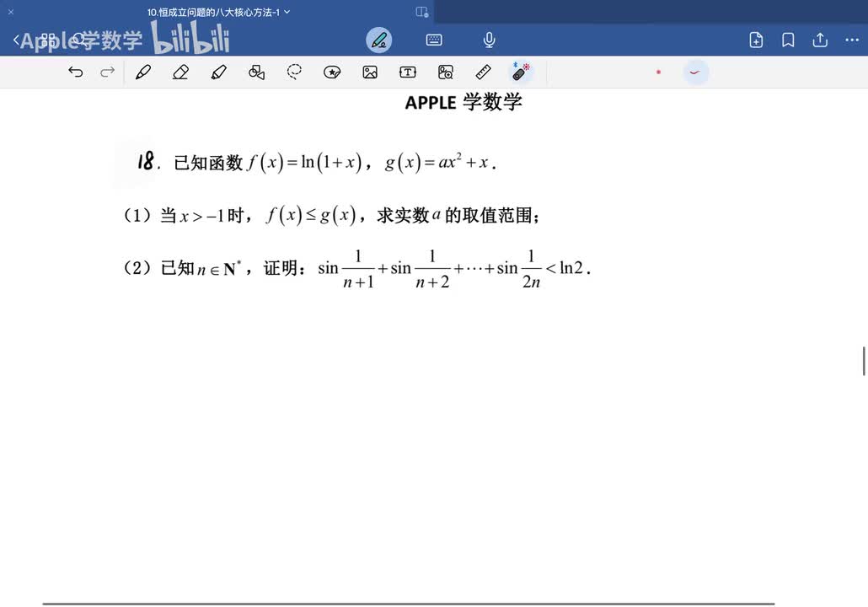Screen dimensions: 868x607
Task: Select the lasso selection tool
Action: click(294, 72)
